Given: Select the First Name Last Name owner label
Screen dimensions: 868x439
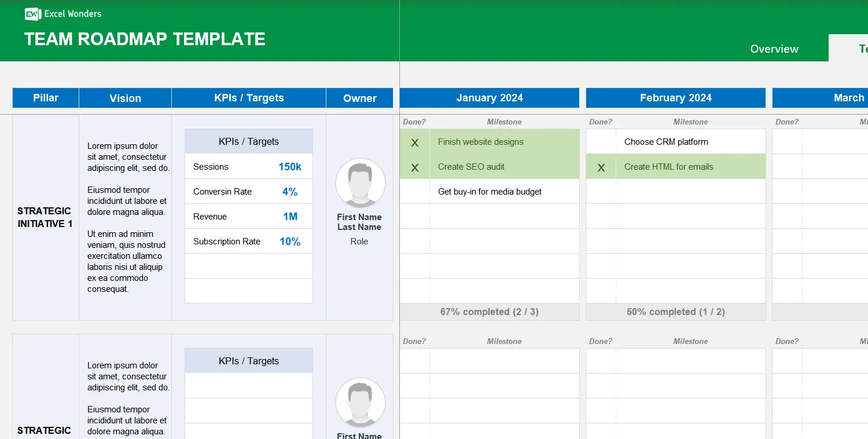Looking at the screenshot, I should point(359,222).
